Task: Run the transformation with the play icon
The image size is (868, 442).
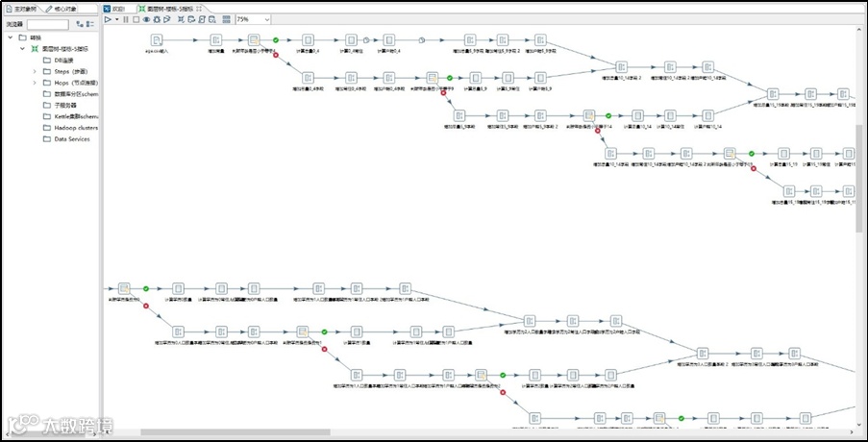Action: (108, 19)
